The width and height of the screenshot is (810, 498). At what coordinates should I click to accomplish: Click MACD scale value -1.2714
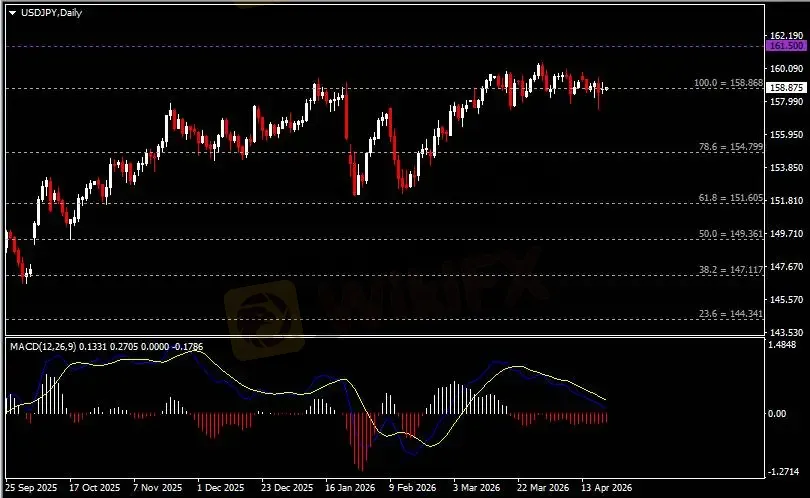[x=782, y=472]
